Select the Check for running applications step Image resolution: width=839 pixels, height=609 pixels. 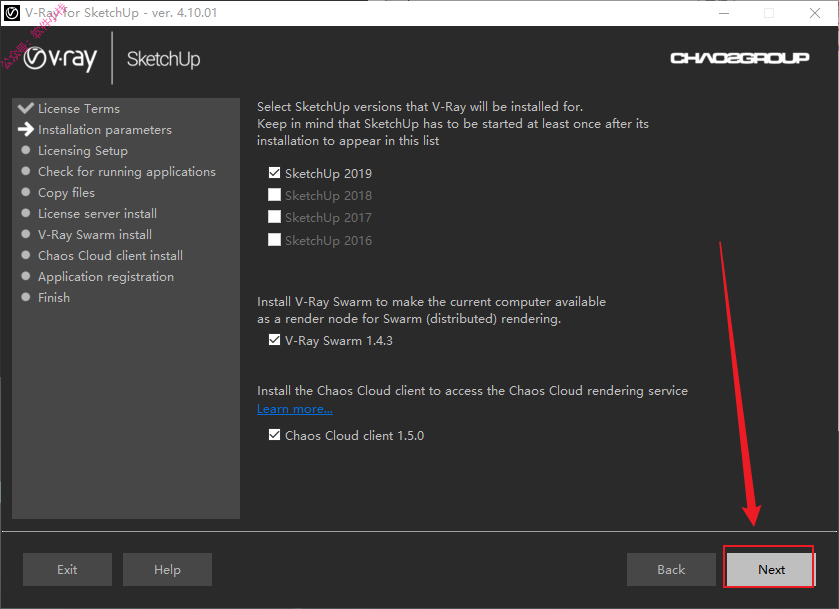point(127,172)
